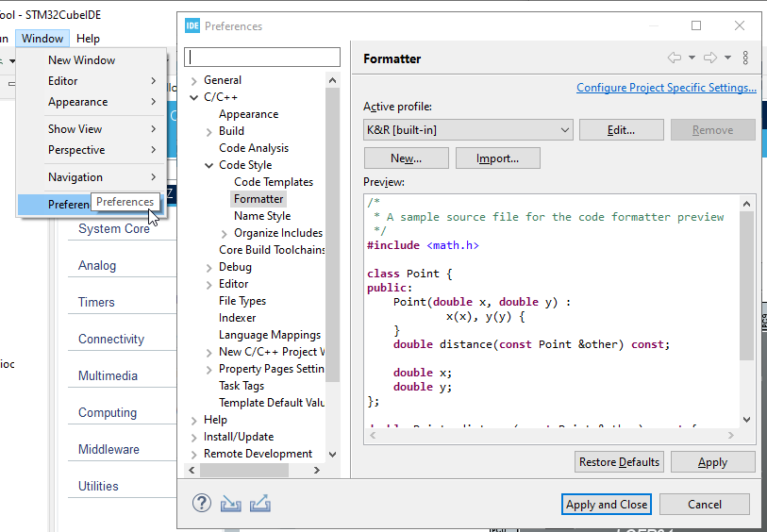Focus the preferences filter text field

coord(261,58)
